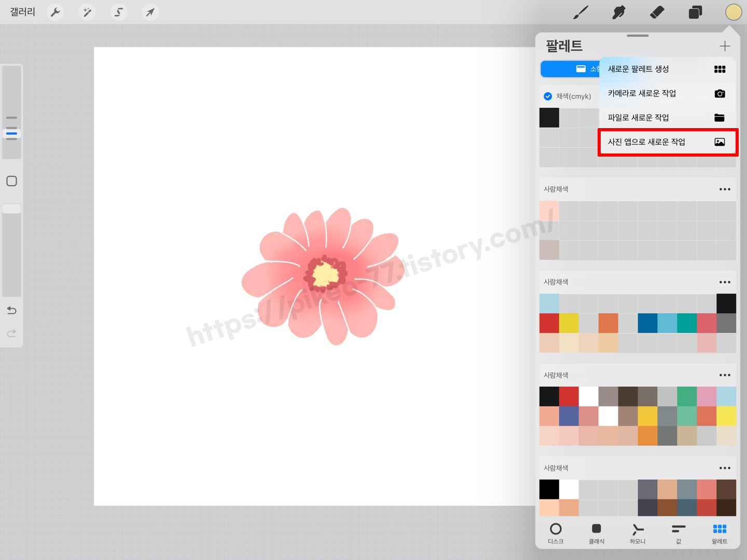The width and height of the screenshot is (747, 560).
Task: Tap the square modify button on sidebar
Action: pos(11,181)
